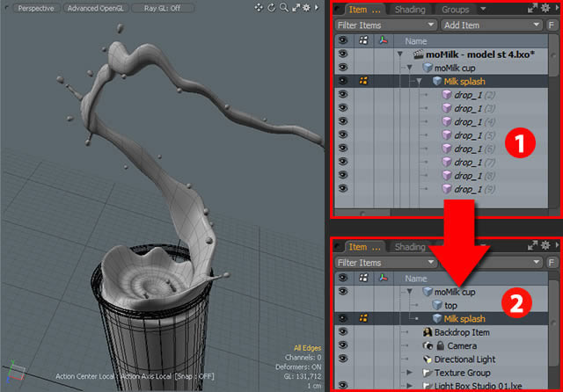The image size is (563, 392).
Task: Collapse the Milk splash tree in top panel
Action: click(419, 81)
